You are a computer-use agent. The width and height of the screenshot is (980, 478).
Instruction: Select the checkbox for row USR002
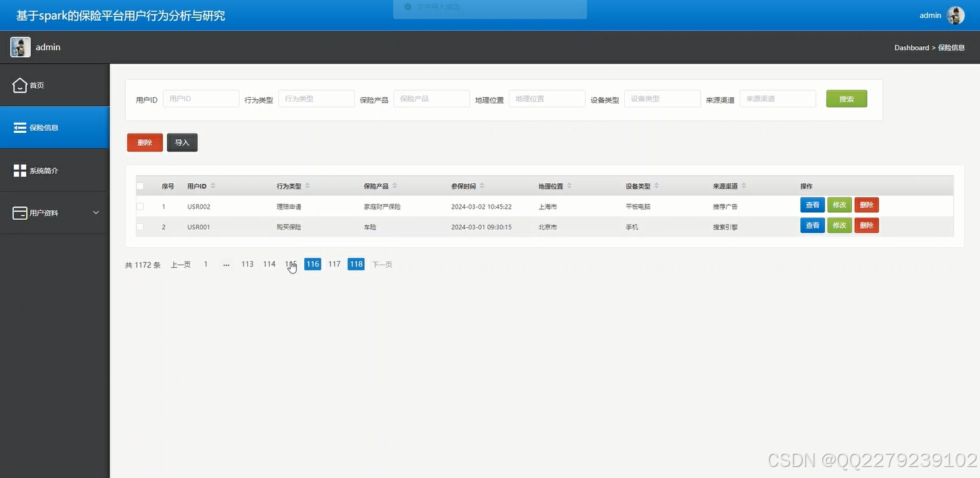[x=140, y=206]
